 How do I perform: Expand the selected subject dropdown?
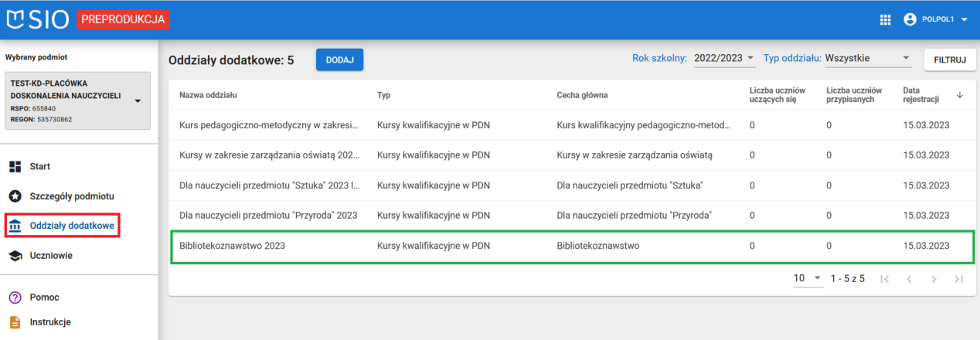pyautogui.click(x=138, y=100)
